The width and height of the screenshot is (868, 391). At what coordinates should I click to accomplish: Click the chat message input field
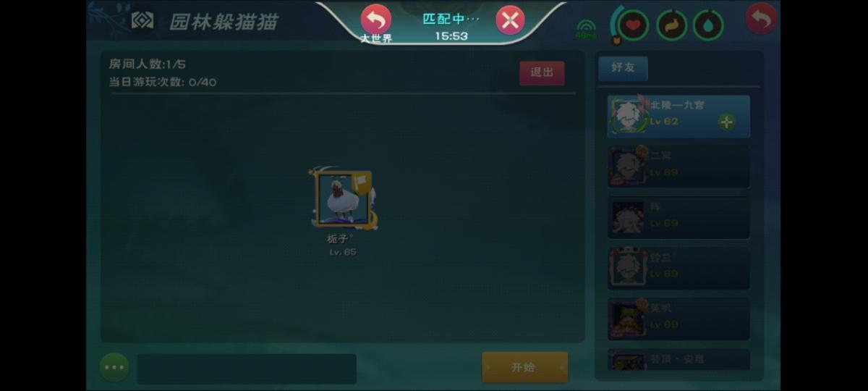[247, 369]
